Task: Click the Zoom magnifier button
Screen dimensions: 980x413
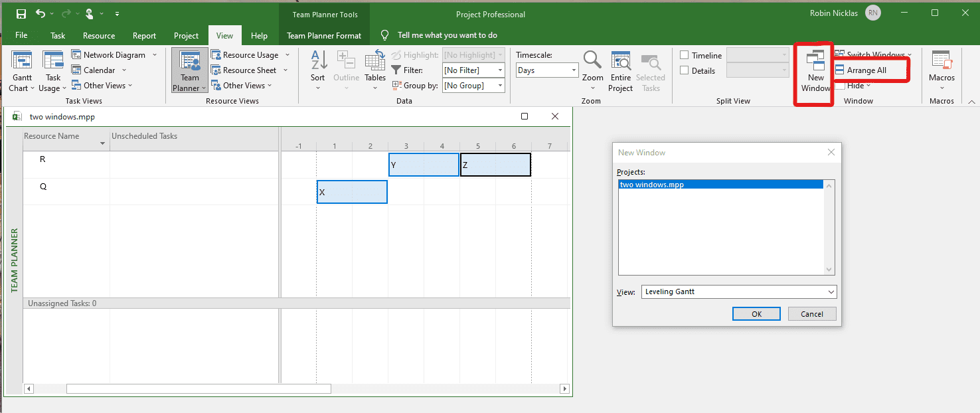Action: pyautogui.click(x=592, y=71)
